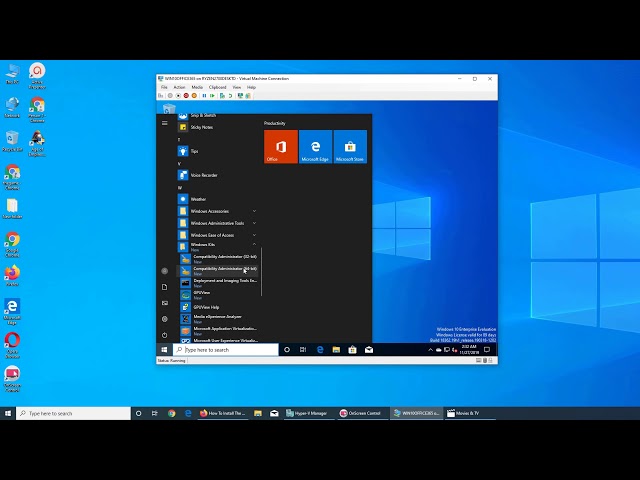Open Pictures from Start sidebar
The width and height of the screenshot is (640, 480).
[x=164, y=303]
